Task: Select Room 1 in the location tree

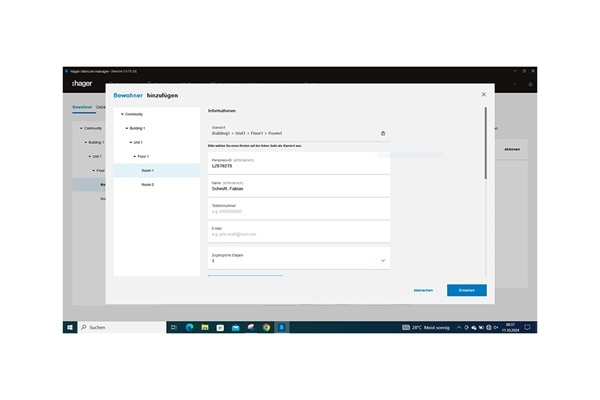Action: coord(147,170)
